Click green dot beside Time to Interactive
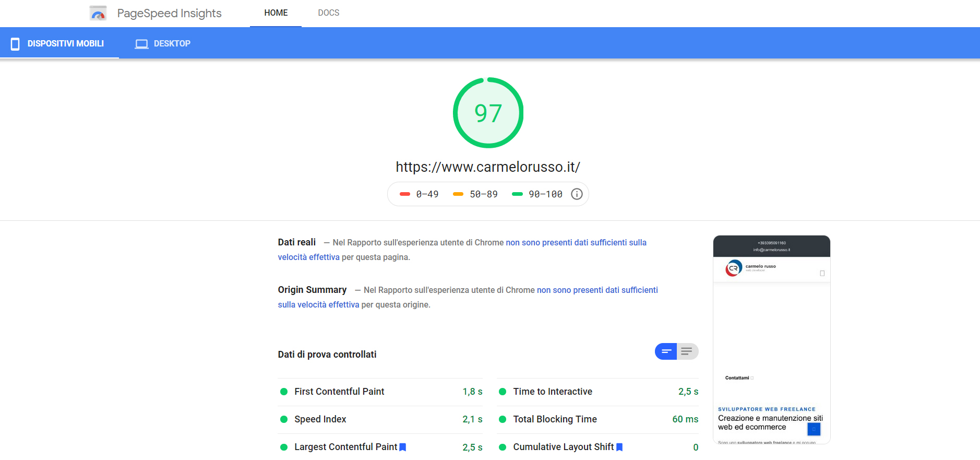The width and height of the screenshot is (980, 460). point(503,392)
